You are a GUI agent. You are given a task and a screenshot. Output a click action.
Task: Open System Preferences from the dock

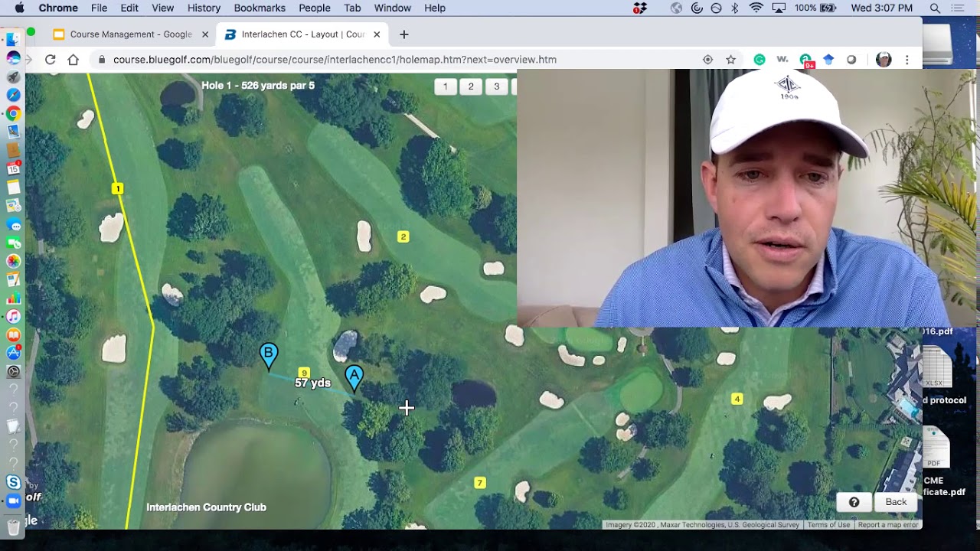13,371
